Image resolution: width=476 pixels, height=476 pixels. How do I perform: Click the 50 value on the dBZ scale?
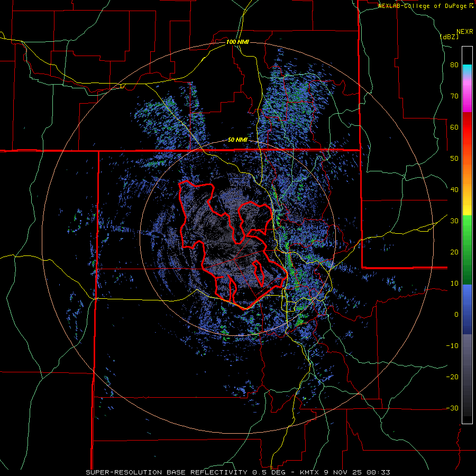pyautogui.click(x=454, y=159)
